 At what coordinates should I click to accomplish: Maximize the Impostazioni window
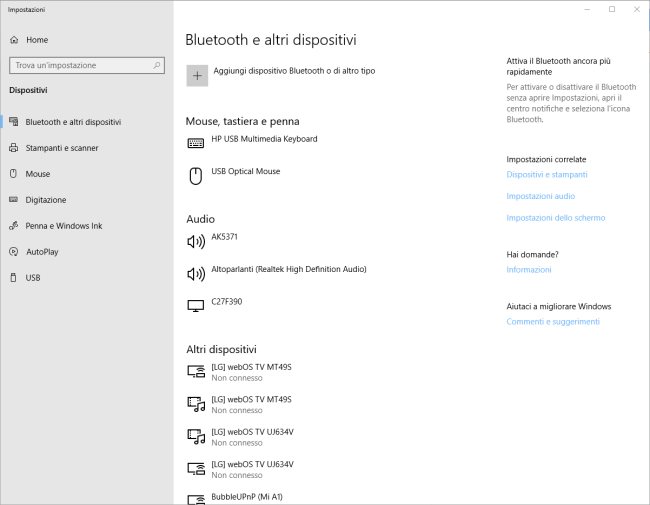[612, 9]
